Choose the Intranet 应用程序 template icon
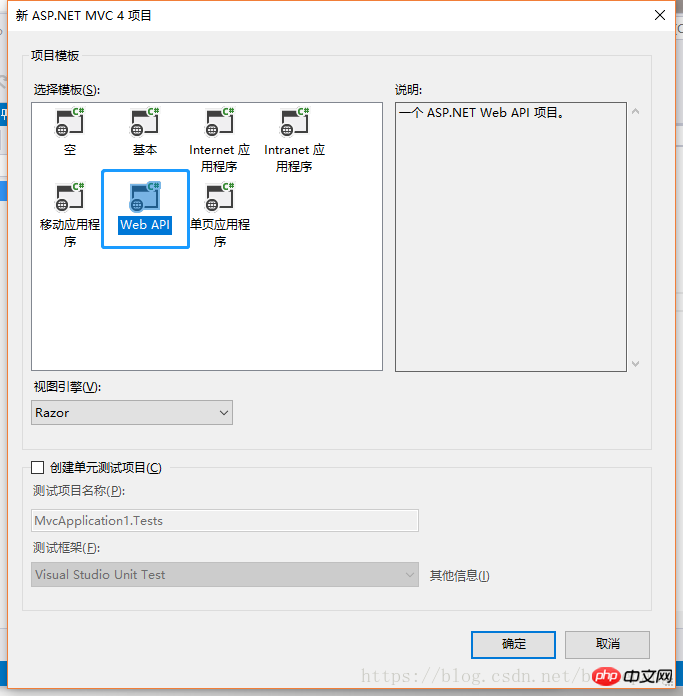 (295, 122)
